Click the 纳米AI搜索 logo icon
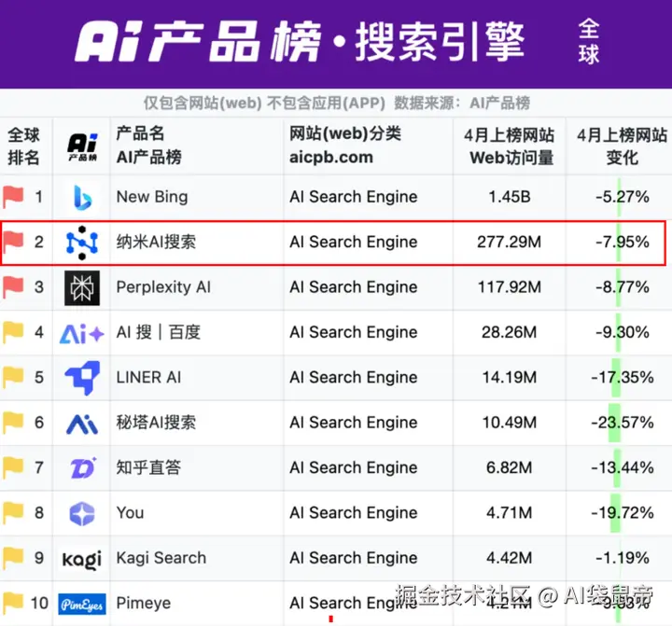The height and width of the screenshot is (626, 672). (x=82, y=243)
